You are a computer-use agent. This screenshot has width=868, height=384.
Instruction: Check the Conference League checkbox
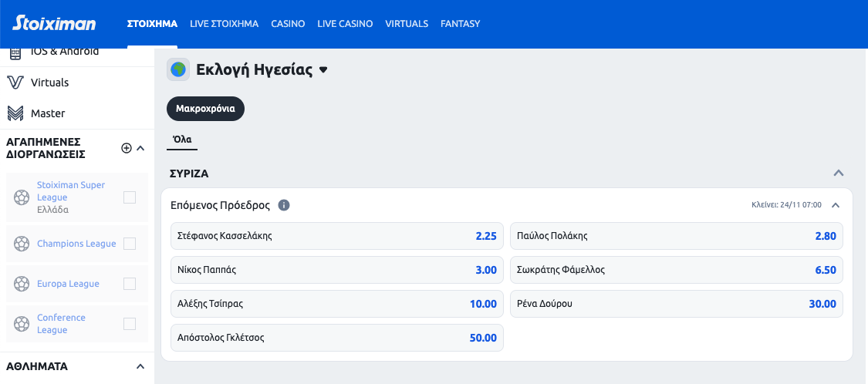click(130, 324)
